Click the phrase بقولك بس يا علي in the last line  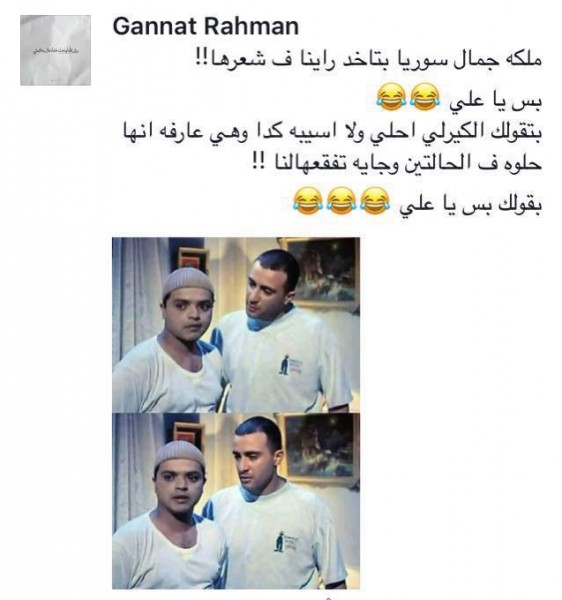[x=471, y=205]
